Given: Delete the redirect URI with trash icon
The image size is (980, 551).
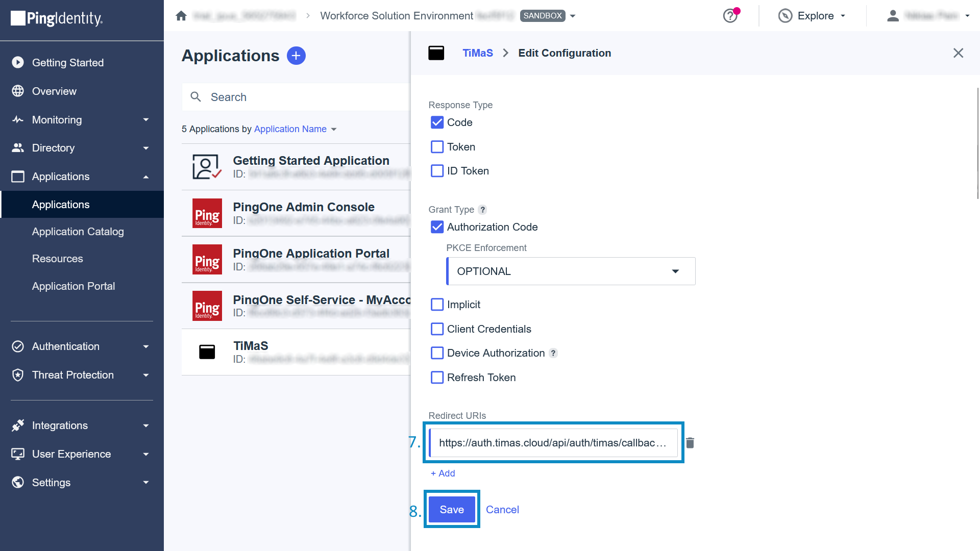Looking at the screenshot, I should coord(690,443).
